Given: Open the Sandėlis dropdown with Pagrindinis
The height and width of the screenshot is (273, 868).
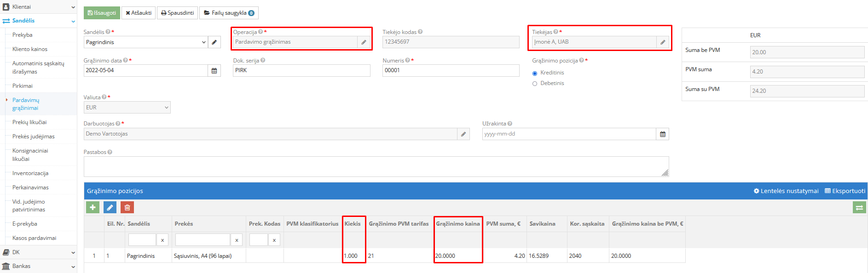Looking at the screenshot, I should point(145,42).
